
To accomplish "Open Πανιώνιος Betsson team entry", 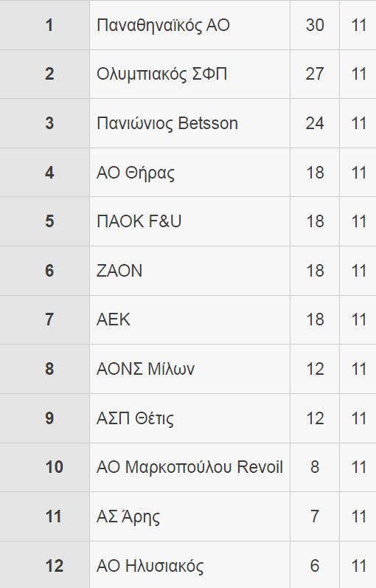I will [167, 123].
